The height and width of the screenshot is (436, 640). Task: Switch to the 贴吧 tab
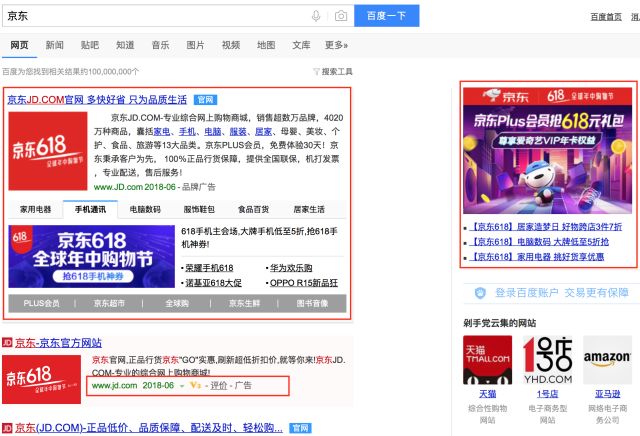click(x=90, y=45)
